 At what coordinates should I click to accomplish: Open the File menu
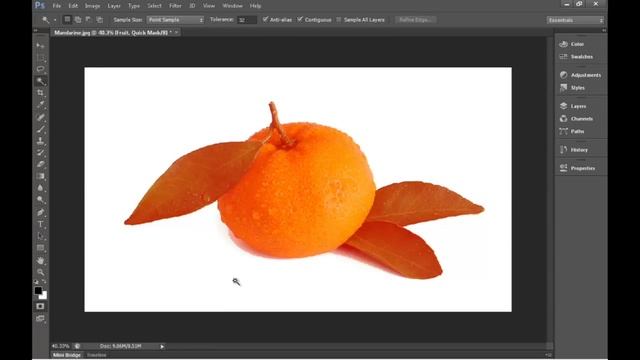tap(57, 6)
